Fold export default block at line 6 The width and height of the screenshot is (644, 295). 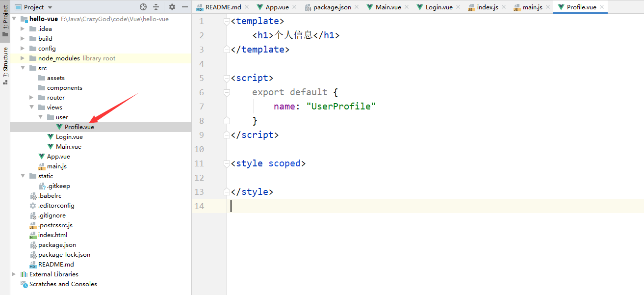[226, 92]
